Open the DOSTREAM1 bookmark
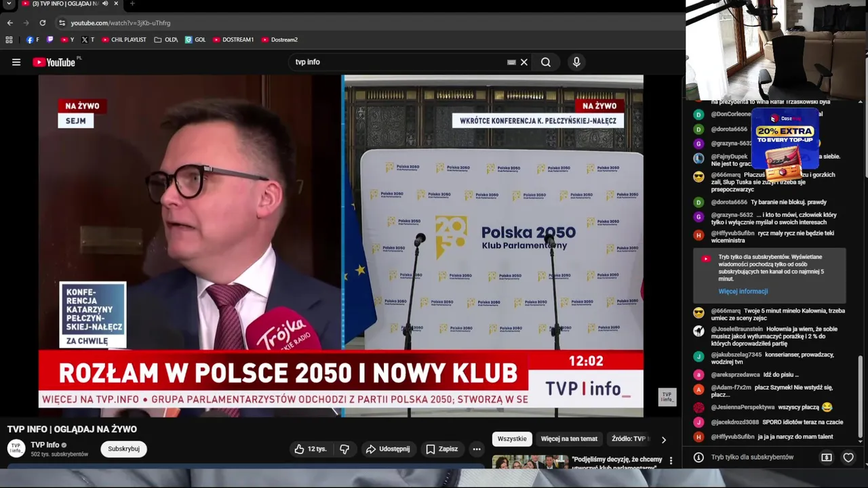Viewport: 868px width, 488px height. tap(233, 40)
